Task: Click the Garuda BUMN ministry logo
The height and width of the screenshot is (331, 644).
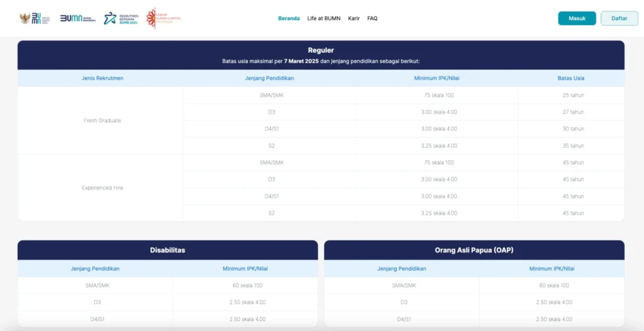Action: (35, 18)
